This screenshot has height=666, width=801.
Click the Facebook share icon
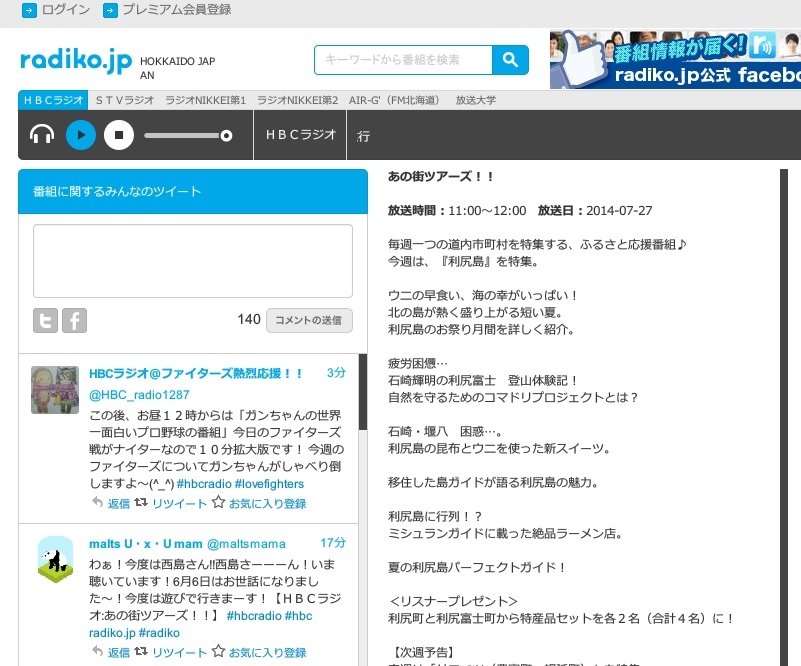pos(75,320)
